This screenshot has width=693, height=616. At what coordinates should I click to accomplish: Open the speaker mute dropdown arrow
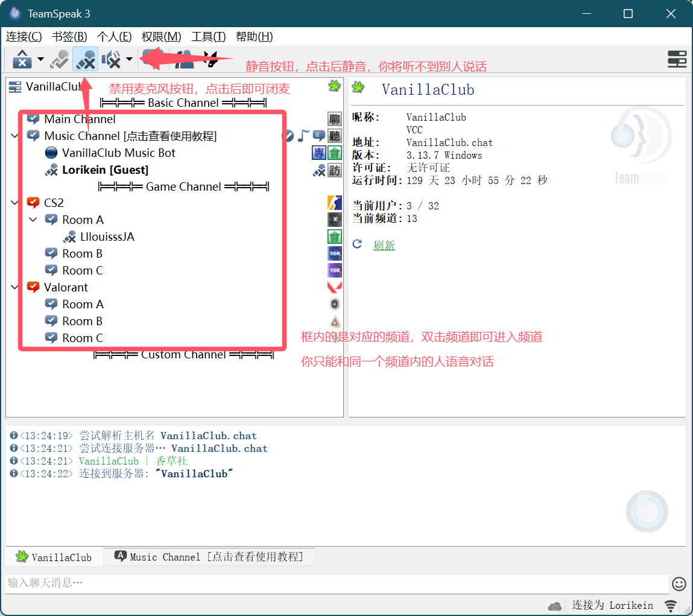[x=129, y=59]
